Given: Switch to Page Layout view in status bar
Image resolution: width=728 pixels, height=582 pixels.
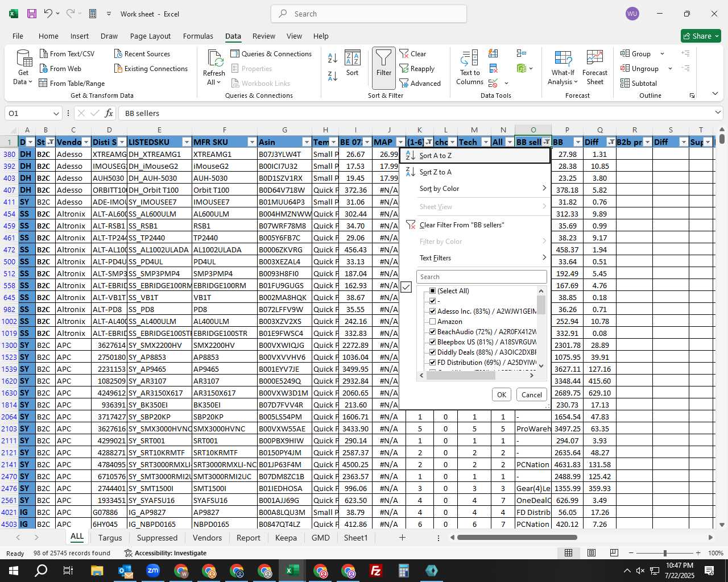Looking at the screenshot, I should click(591, 553).
